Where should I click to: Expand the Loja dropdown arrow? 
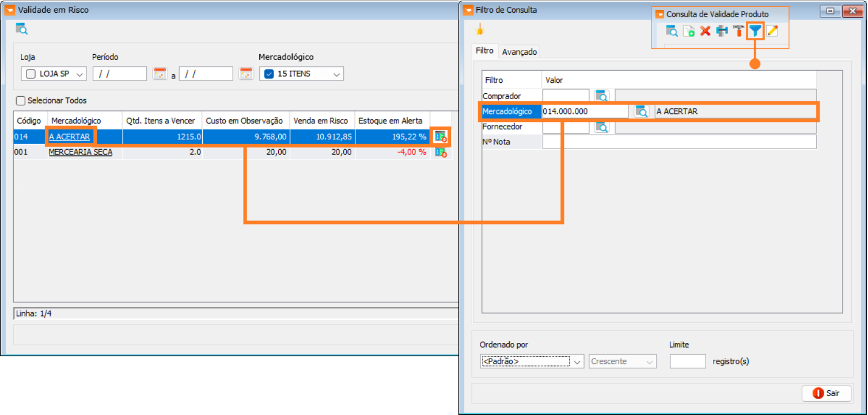(79, 74)
